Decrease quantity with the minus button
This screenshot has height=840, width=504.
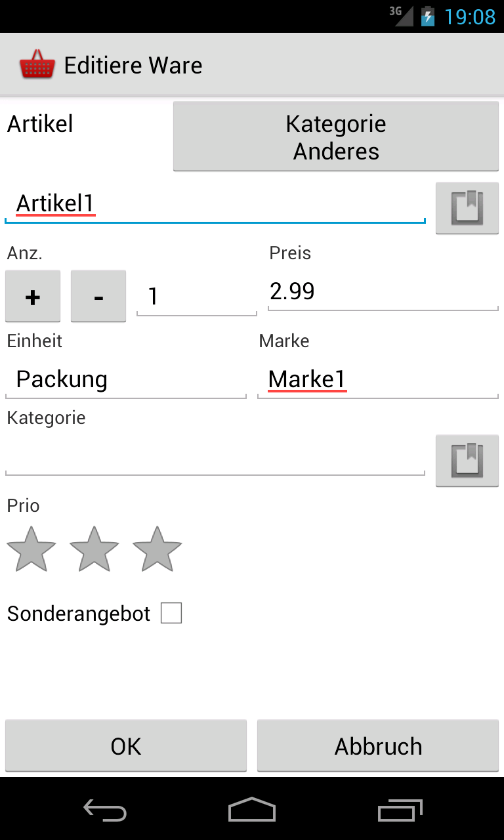click(98, 296)
